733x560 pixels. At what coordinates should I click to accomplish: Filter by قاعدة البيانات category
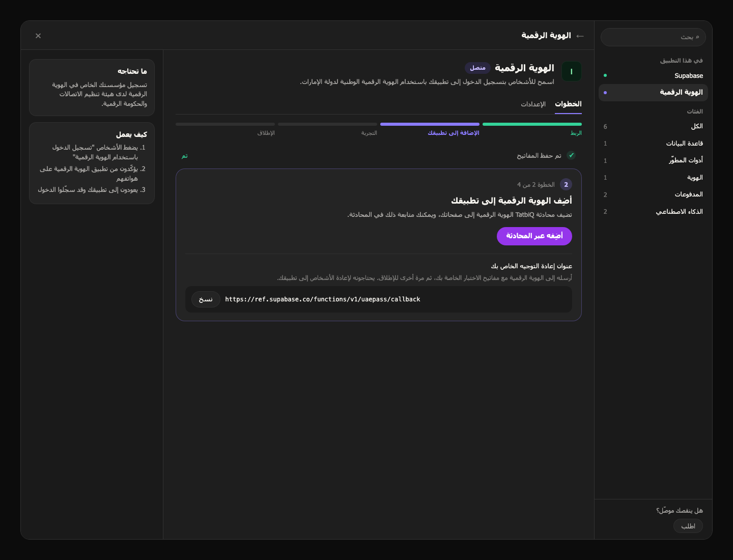[x=653, y=144]
